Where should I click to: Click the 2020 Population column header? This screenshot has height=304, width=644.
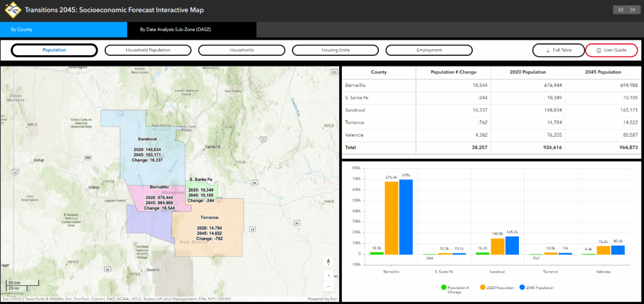coord(528,72)
